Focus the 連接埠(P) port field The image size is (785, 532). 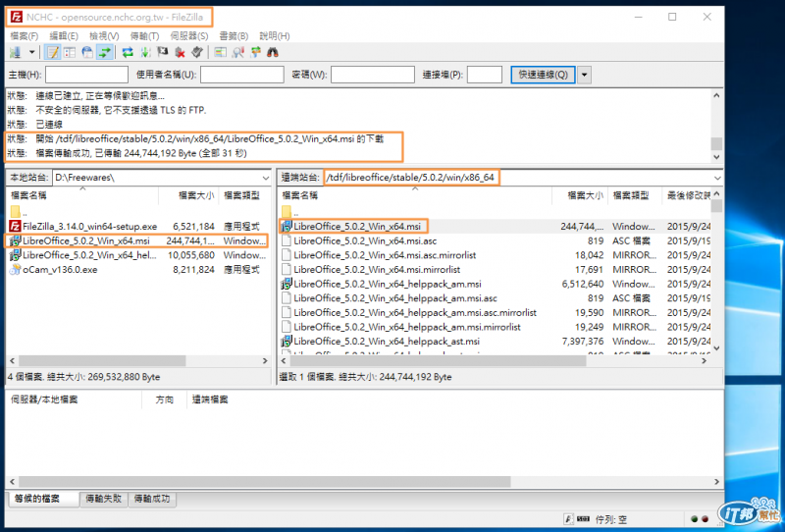(x=485, y=75)
